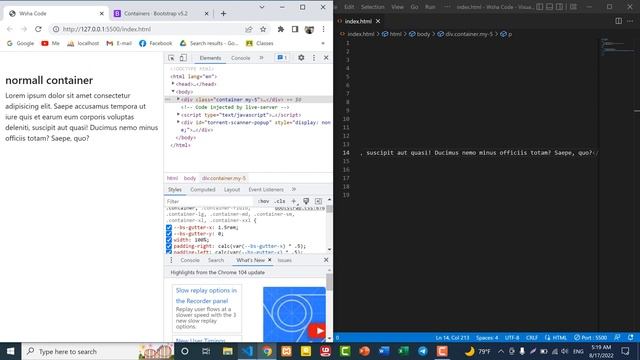Uncheck the width: 100% property
The image size is (640, 360).
click(x=169, y=240)
